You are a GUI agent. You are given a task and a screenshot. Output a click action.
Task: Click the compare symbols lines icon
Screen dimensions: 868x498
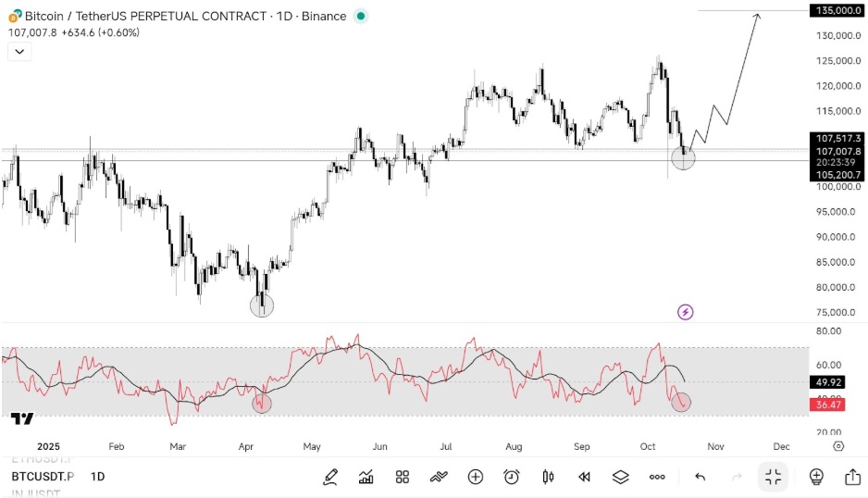point(439,477)
